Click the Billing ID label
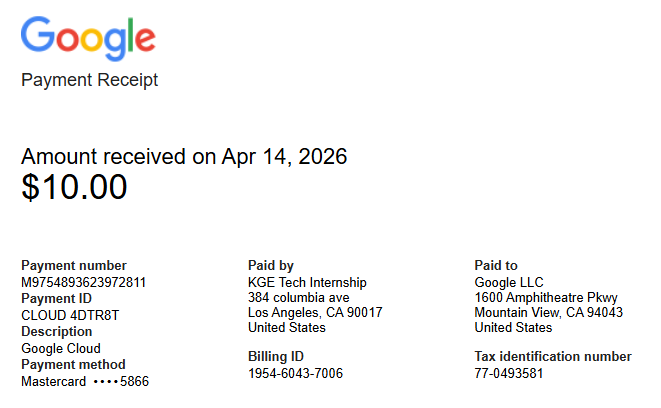The width and height of the screenshot is (661, 408). pos(275,356)
